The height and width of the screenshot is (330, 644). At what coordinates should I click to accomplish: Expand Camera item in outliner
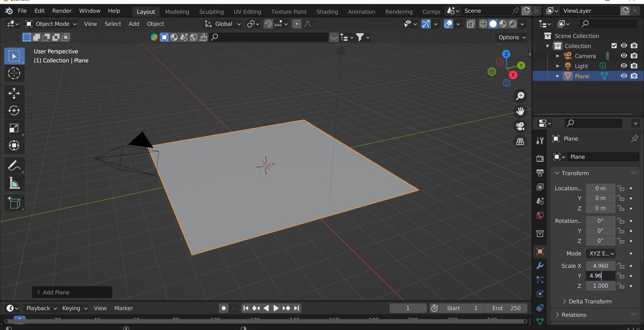[x=558, y=56]
